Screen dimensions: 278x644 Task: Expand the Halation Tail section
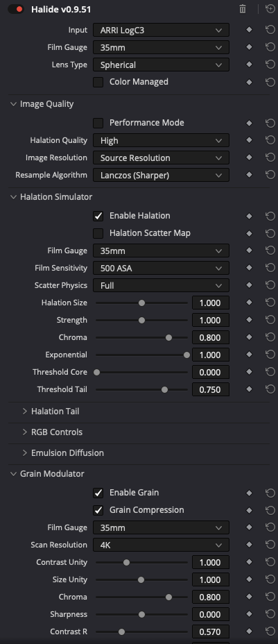(24, 411)
